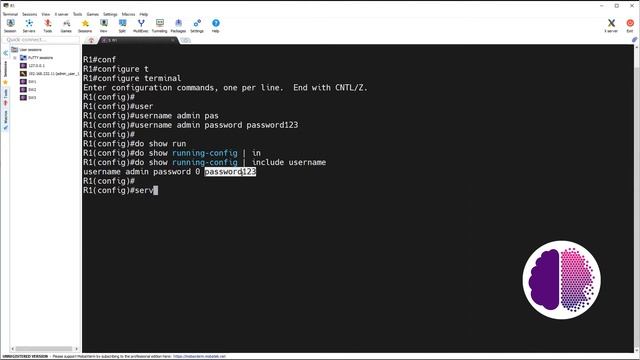Image resolution: width=640 pixels, height=360 pixels.
Task: Click the 'Enter configuration commands' message line
Action: pyautogui.click(x=225, y=88)
